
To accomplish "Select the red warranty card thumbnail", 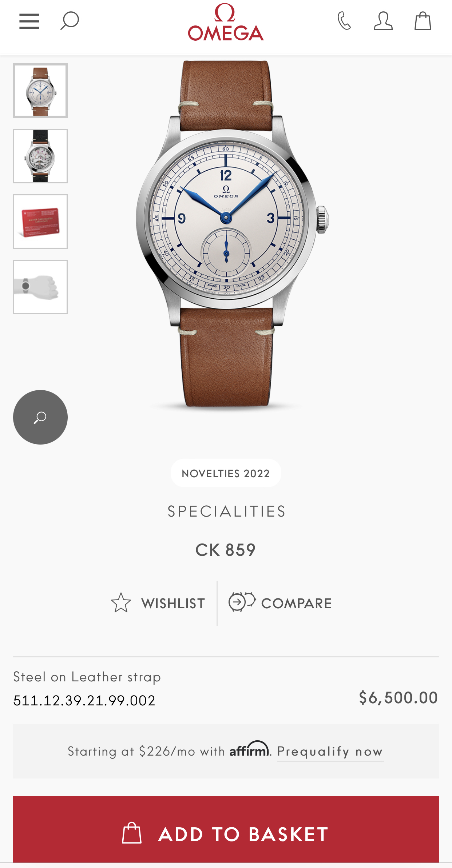I will [40, 222].
